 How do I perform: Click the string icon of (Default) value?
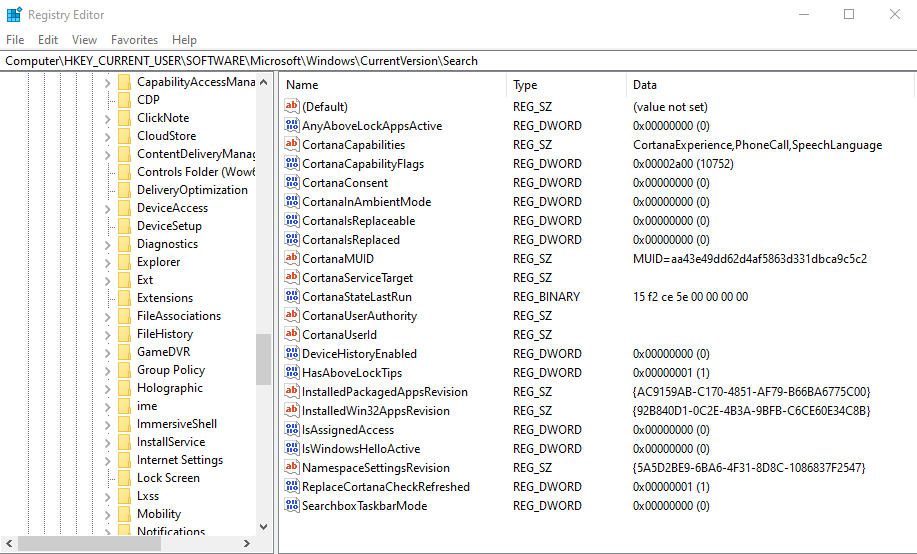tap(291, 106)
